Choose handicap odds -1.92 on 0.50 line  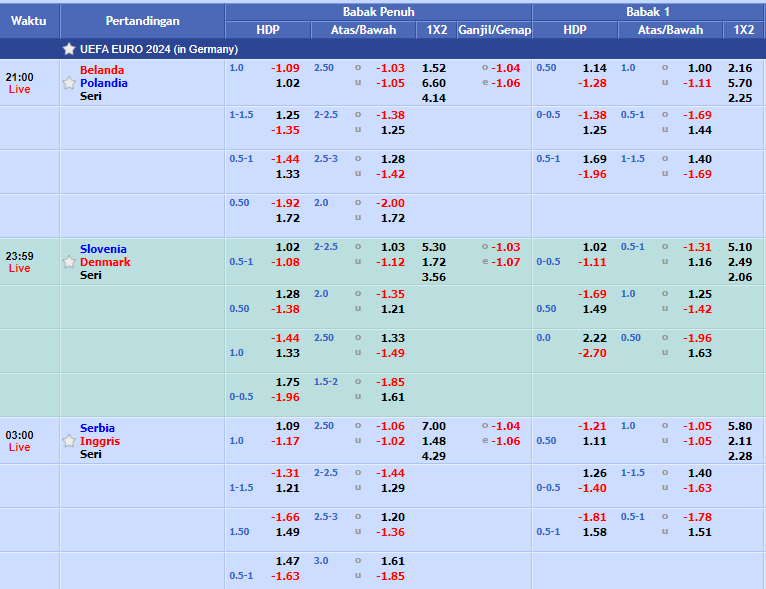[285, 203]
